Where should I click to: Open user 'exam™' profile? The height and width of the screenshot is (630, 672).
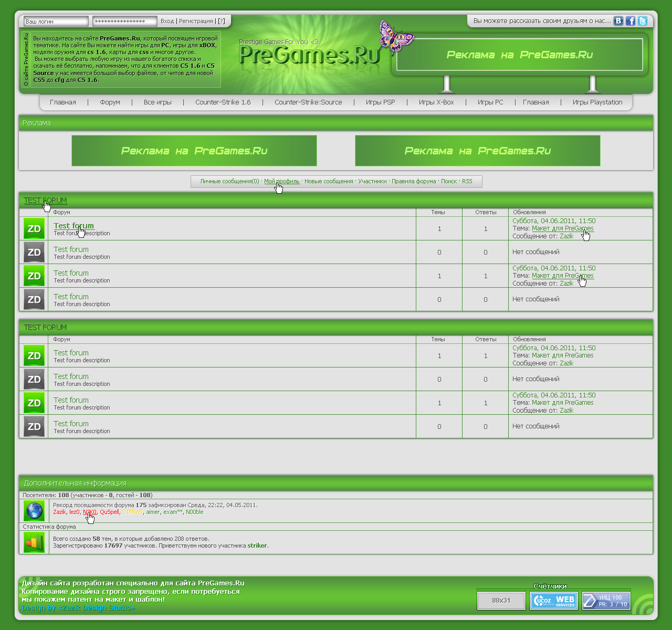pyautogui.click(x=173, y=512)
